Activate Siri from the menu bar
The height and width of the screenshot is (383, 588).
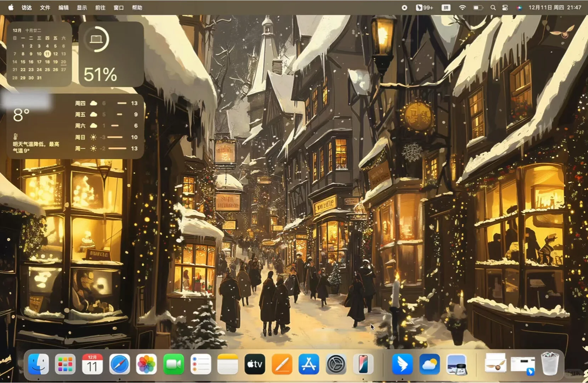[x=519, y=7]
